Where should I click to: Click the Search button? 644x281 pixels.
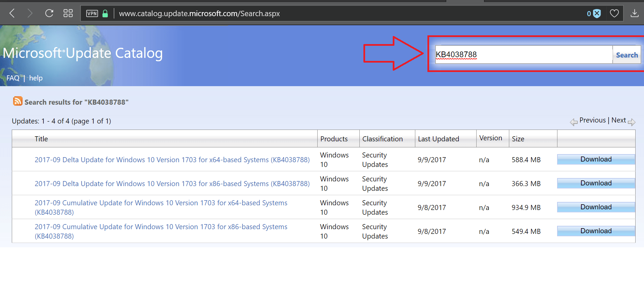click(x=627, y=55)
